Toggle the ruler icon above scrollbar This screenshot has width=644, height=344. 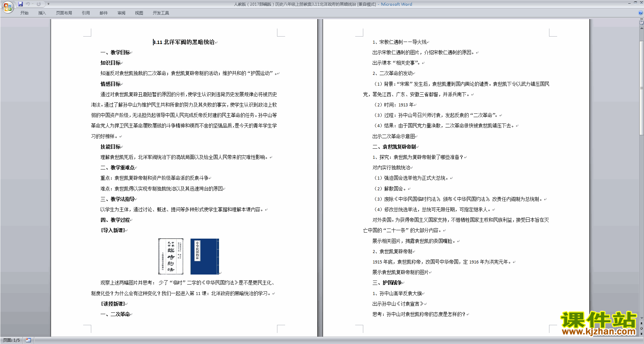pos(641,23)
